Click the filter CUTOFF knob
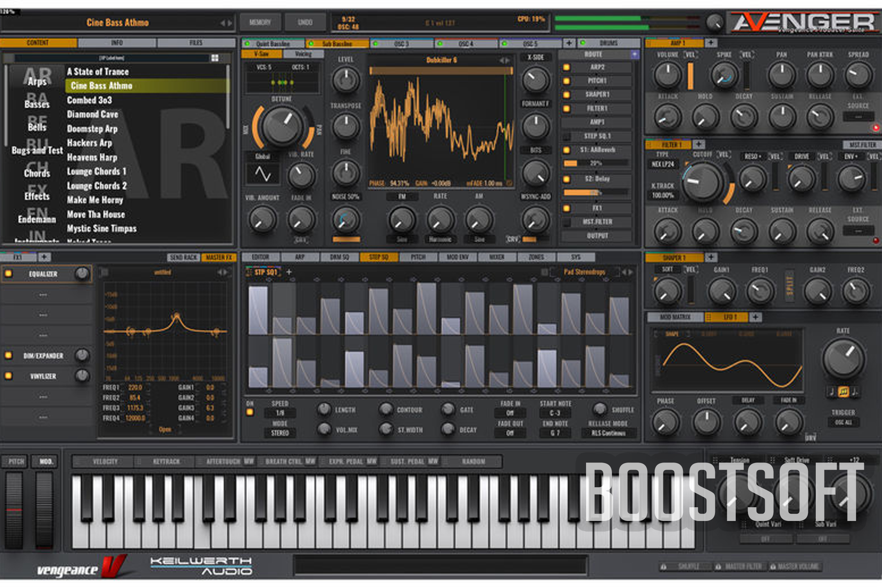This screenshot has height=588, width=882. coord(704,182)
